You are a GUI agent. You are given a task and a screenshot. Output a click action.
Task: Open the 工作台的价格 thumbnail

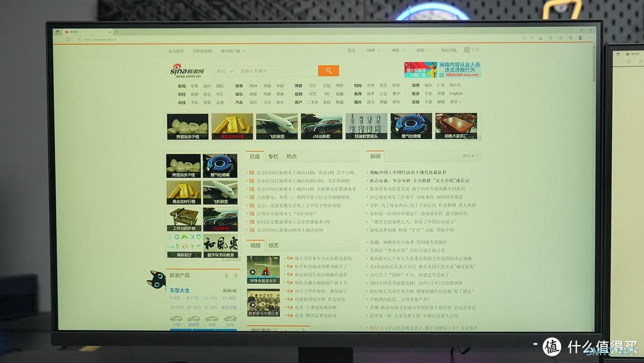(184, 219)
